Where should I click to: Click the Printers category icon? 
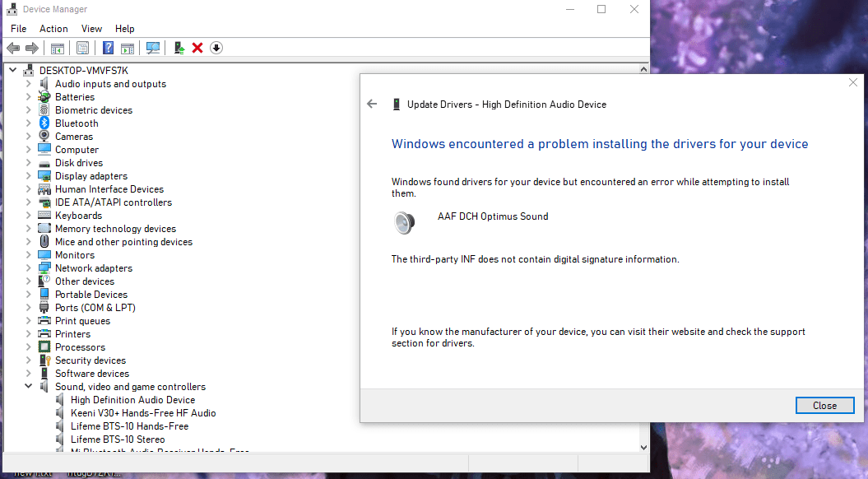[x=44, y=334]
